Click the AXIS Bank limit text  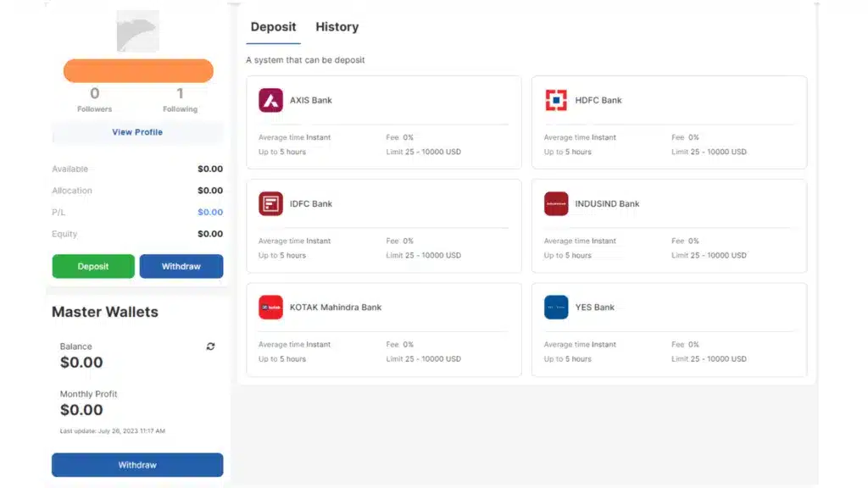tap(424, 152)
